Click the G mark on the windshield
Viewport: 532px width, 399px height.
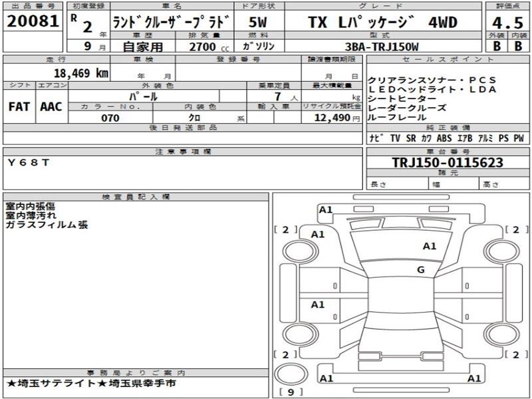pyautogui.click(x=421, y=270)
